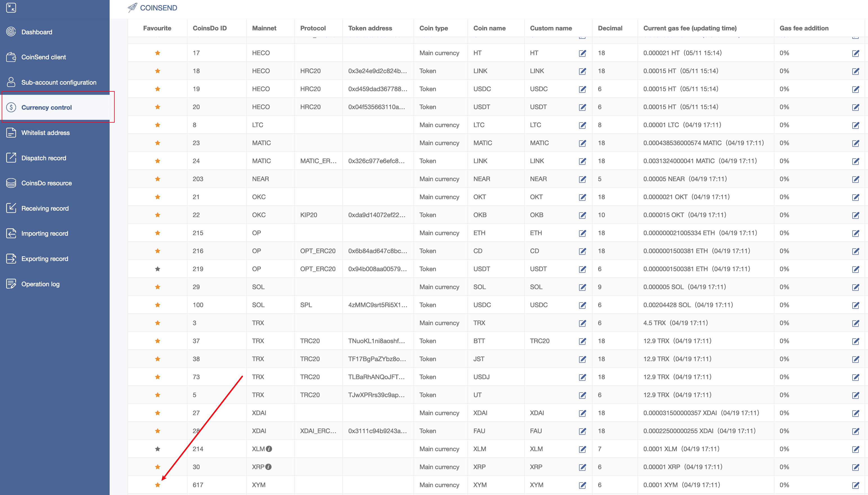The width and height of the screenshot is (868, 495).
Task: Toggle favourite star for XLM row 214
Action: (x=158, y=449)
